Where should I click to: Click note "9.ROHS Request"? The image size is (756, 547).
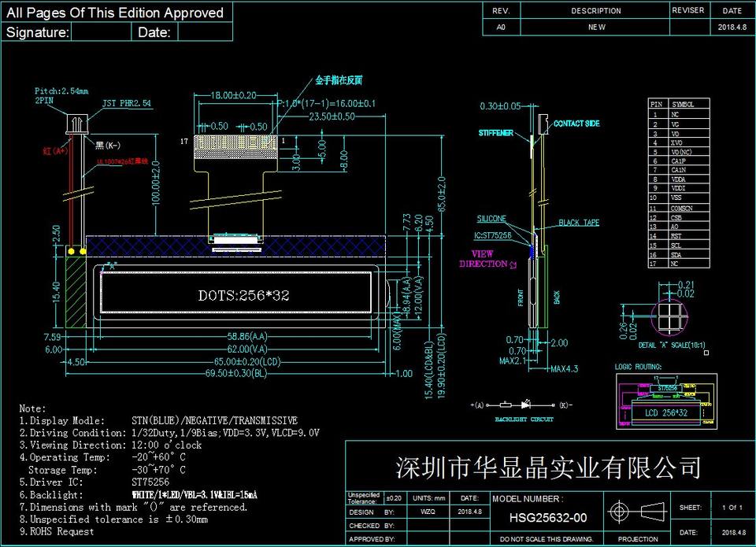[57, 531]
